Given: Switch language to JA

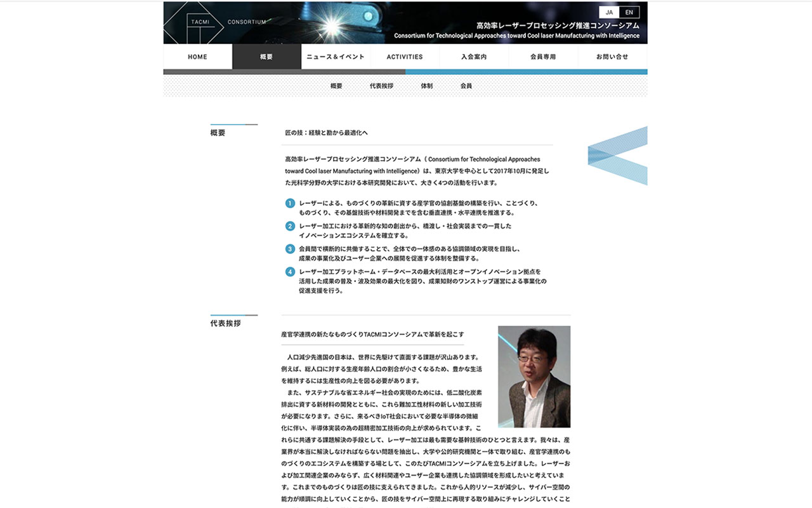Looking at the screenshot, I should pos(609,12).
